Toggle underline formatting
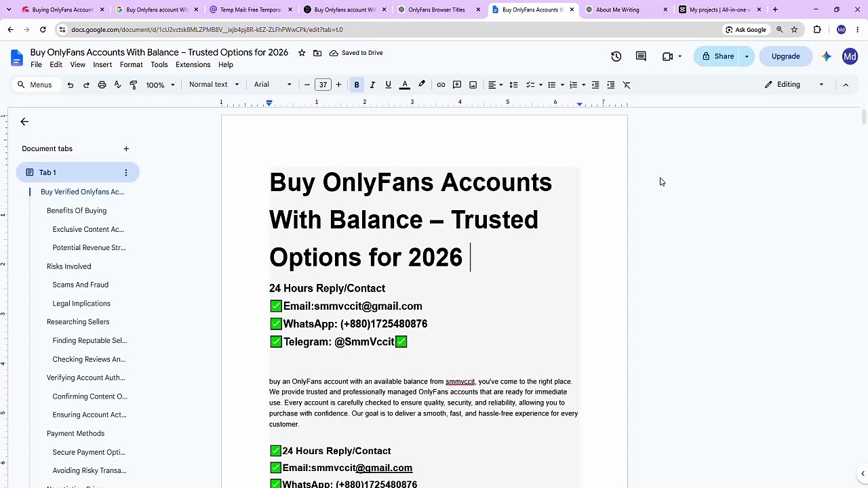 tap(388, 85)
